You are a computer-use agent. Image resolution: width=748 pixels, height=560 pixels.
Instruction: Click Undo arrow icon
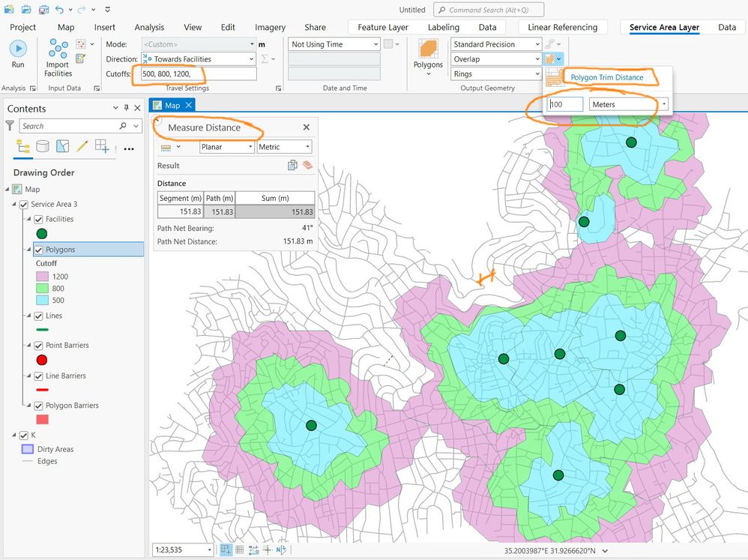coord(59,9)
